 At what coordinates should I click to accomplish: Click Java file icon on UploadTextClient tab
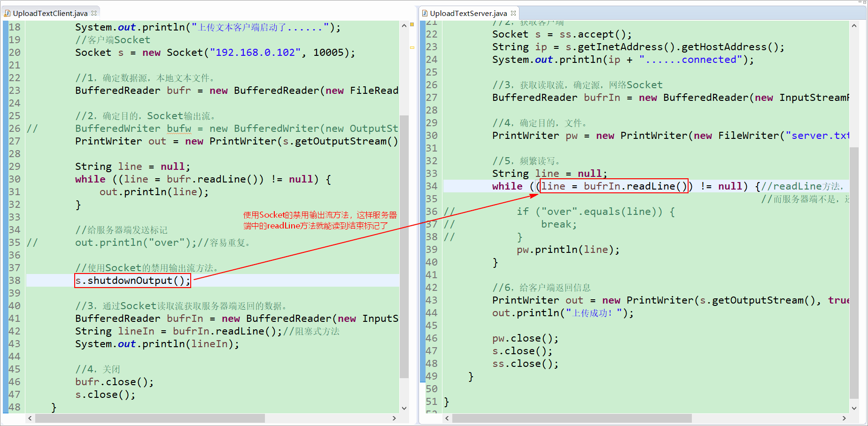(x=7, y=13)
